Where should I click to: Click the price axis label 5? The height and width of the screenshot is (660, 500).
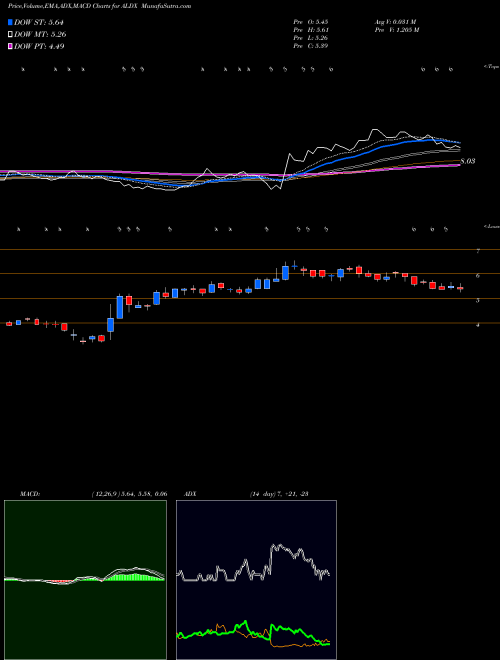tap(478, 300)
